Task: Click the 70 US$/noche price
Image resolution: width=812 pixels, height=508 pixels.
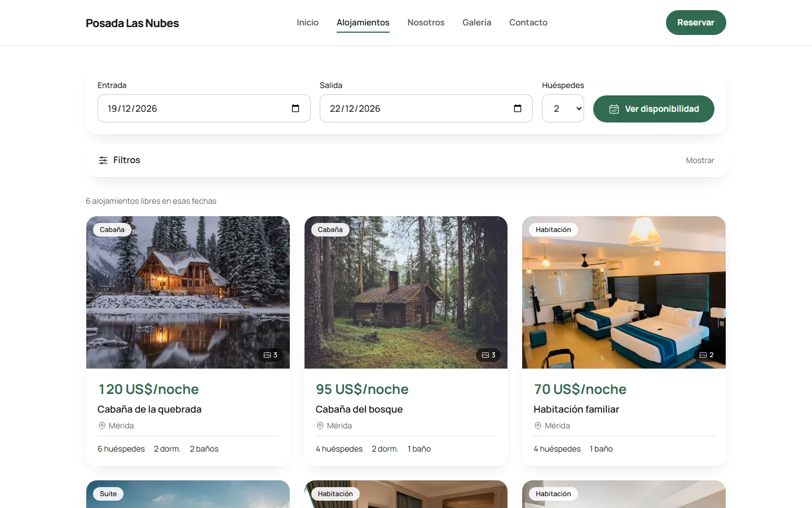Action: click(580, 389)
